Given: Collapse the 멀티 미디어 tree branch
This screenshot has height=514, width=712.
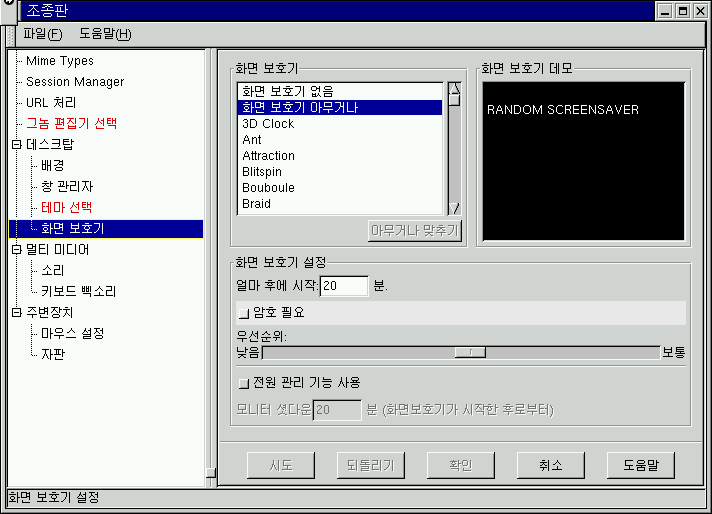Looking at the screenshot, I should click(x=16, y=249).
